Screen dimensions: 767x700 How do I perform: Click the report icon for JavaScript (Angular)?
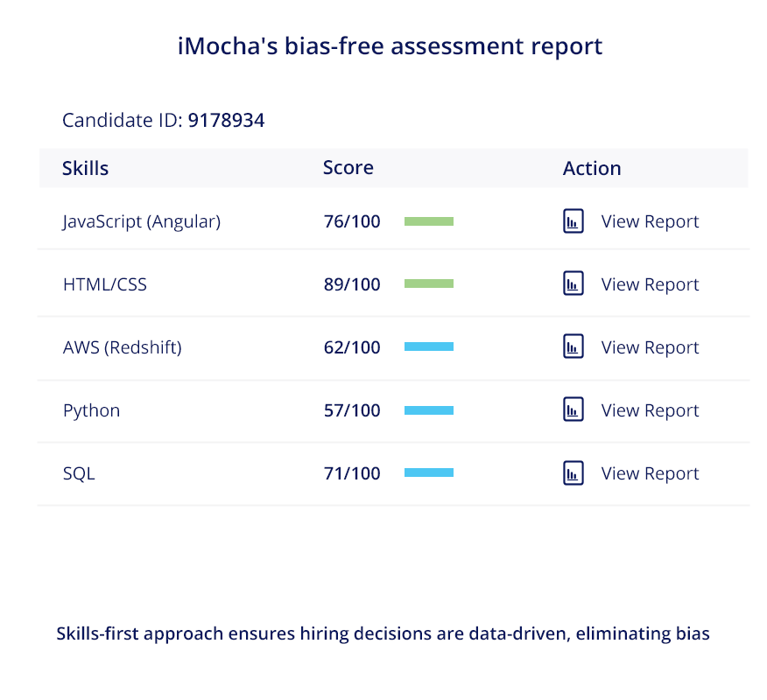tap(573, 221)
